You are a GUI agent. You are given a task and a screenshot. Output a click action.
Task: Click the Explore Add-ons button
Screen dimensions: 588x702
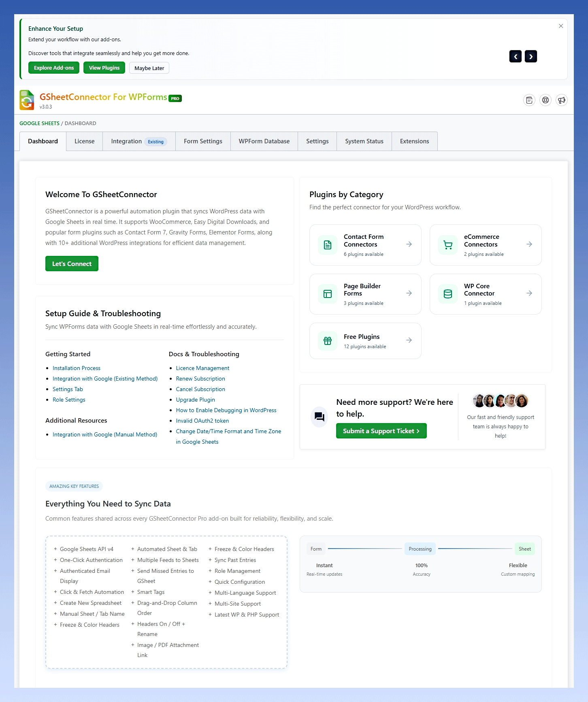tap(54, 68)
